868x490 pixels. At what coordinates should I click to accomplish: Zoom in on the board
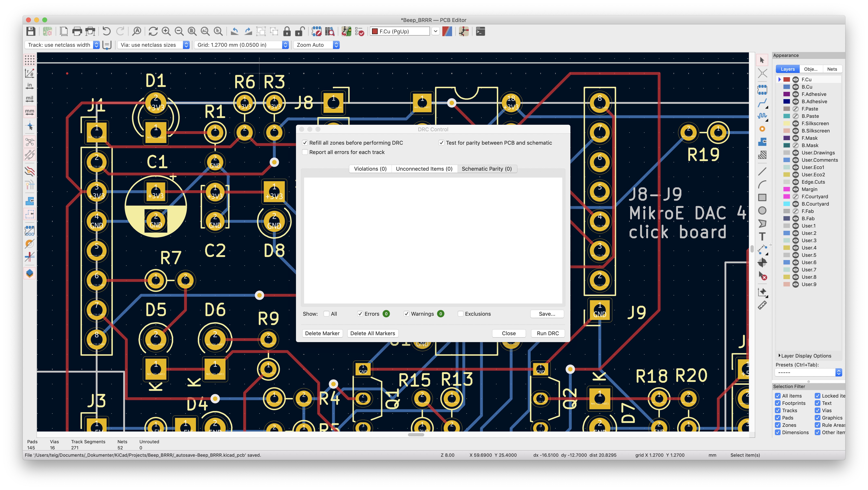pyautogui.click(x=166, y=31)
